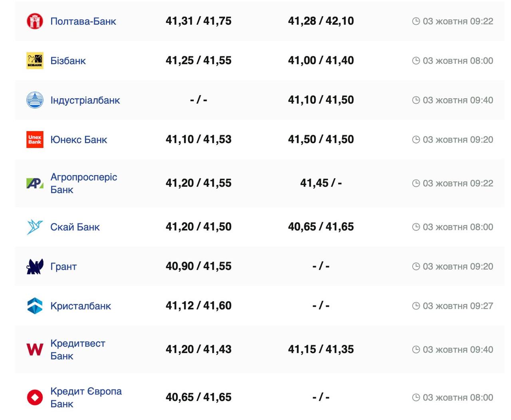Open the Кристалбанк link
The image size is (511, 420).
click(x=81, y=306)
